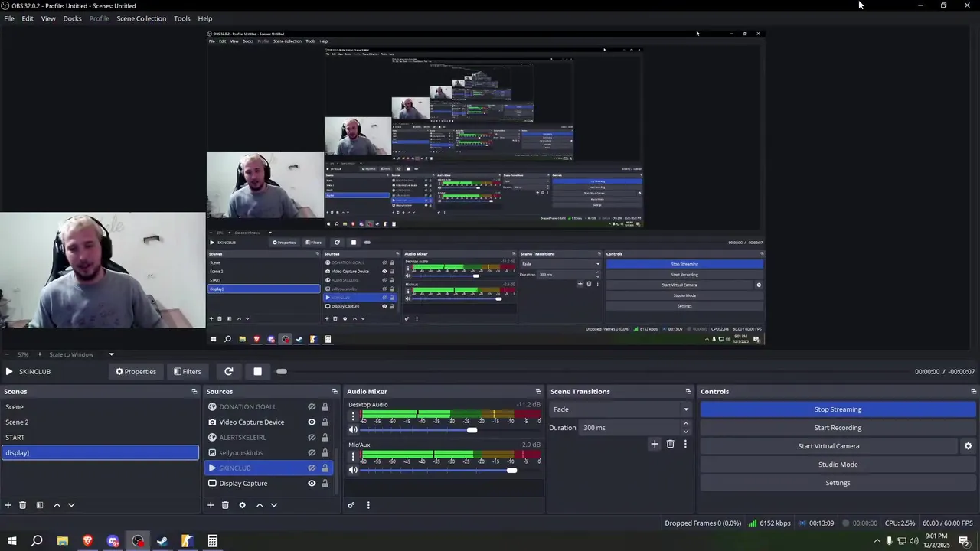Screen dimensions: 980x551
Task: Open the Edit menu
Action: click(x=28, y=18)
